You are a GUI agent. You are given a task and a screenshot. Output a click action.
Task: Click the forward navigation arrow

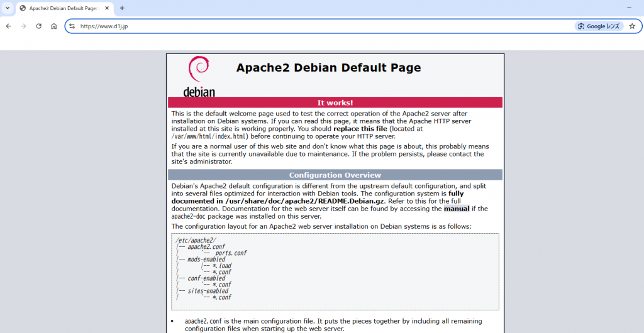point(23,26)
